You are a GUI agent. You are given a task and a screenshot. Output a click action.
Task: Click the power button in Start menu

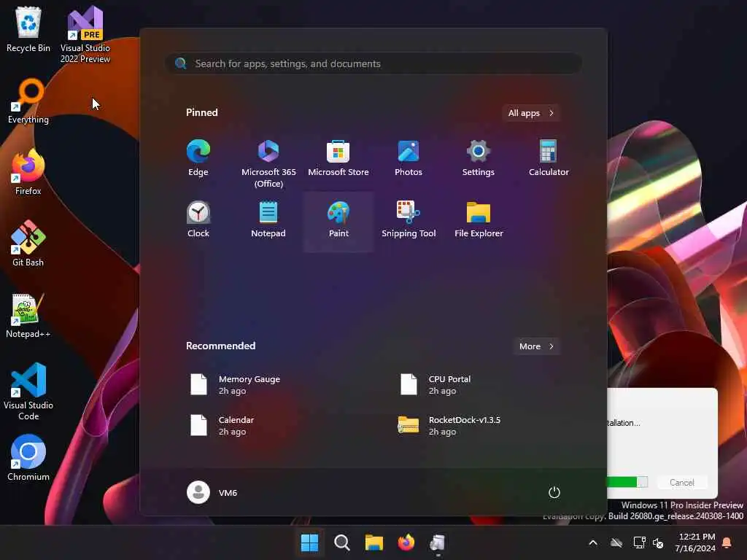554,492
